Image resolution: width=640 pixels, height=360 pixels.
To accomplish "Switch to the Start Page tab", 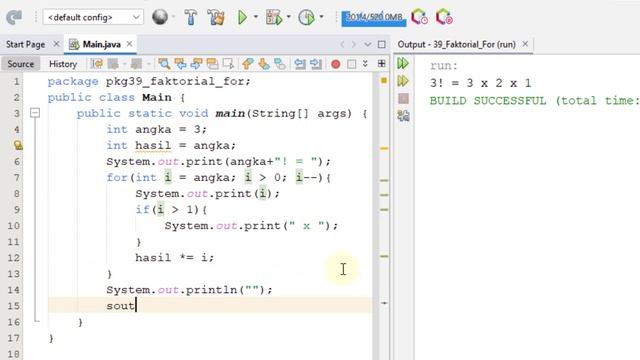I will click(25, 44).
